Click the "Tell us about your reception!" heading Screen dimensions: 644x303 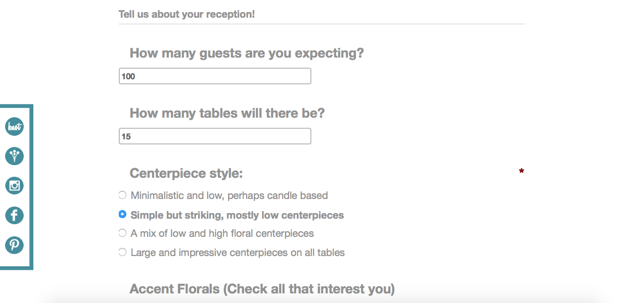(x=187, y=14)
